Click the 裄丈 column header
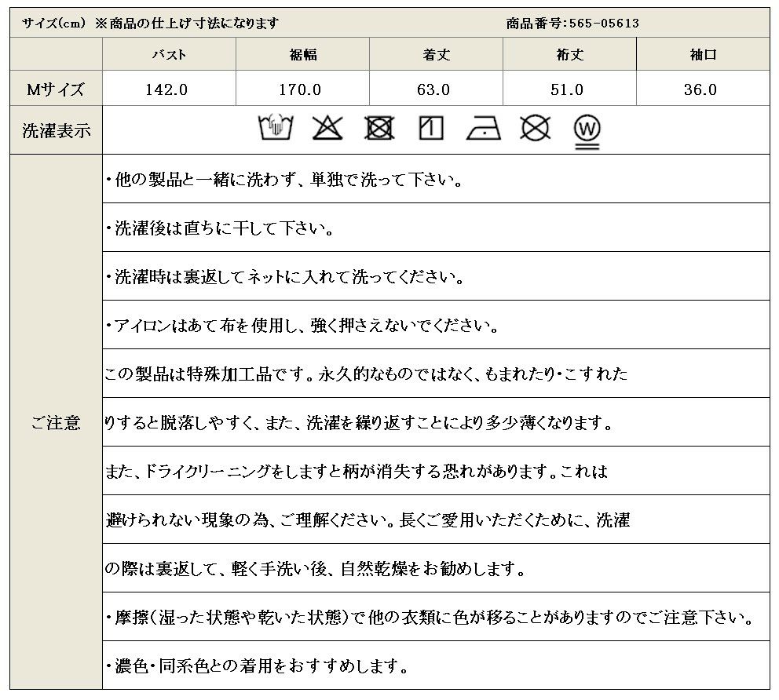779x700 pixels. (x=569, y=55)
